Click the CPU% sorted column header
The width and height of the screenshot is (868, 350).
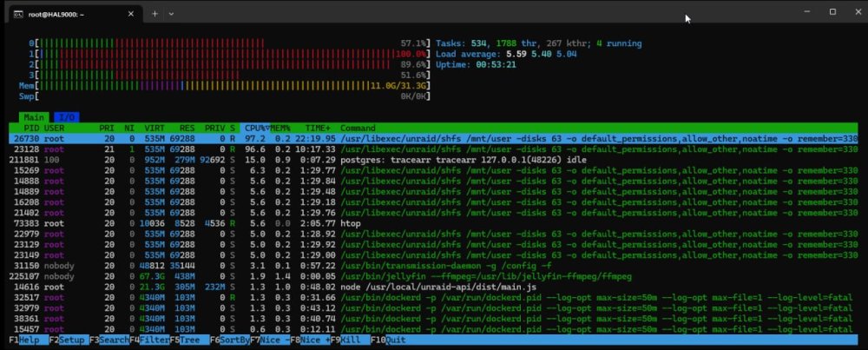pos(254,128)
